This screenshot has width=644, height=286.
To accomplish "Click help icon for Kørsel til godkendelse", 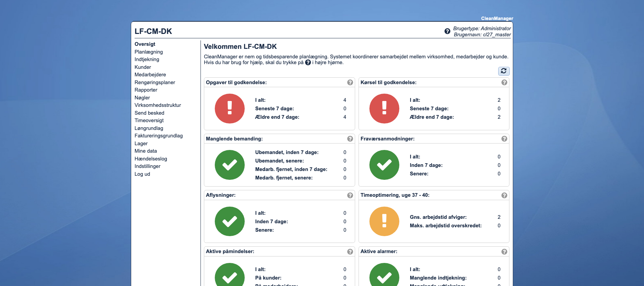I will 504,82.
